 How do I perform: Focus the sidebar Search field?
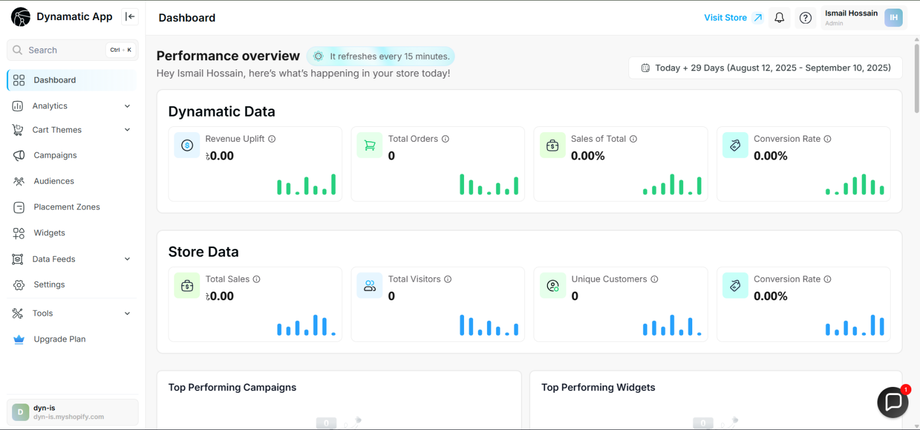pyautogui.click(x=65, y=50)
